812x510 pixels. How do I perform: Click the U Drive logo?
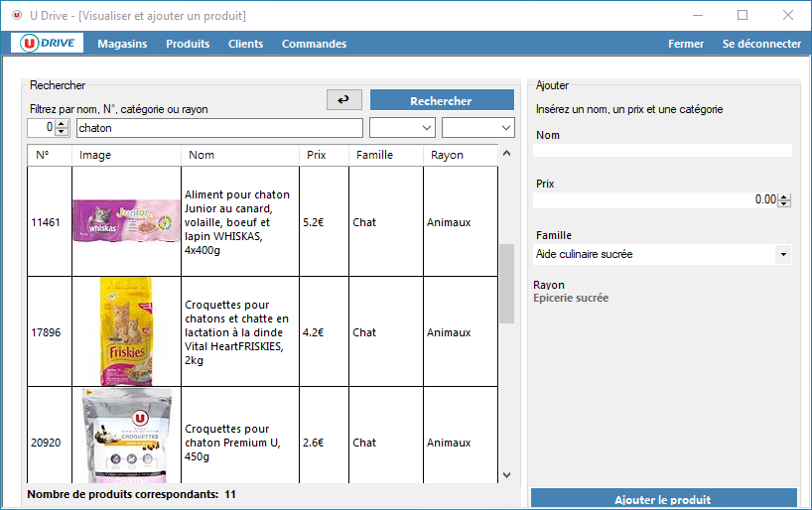point(47,44)
